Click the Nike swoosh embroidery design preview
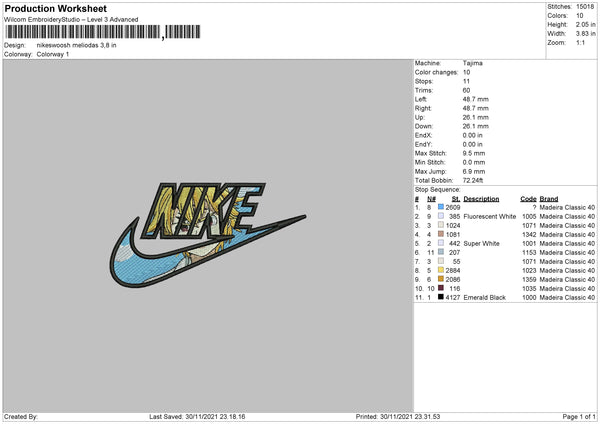Viewport: 600px width, 424px height. [208, 235]
